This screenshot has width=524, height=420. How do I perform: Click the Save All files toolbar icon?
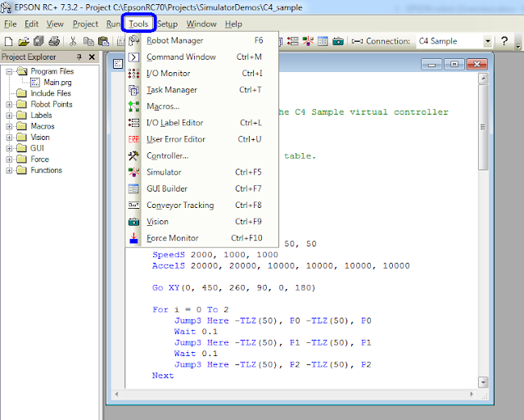point(38,42)
